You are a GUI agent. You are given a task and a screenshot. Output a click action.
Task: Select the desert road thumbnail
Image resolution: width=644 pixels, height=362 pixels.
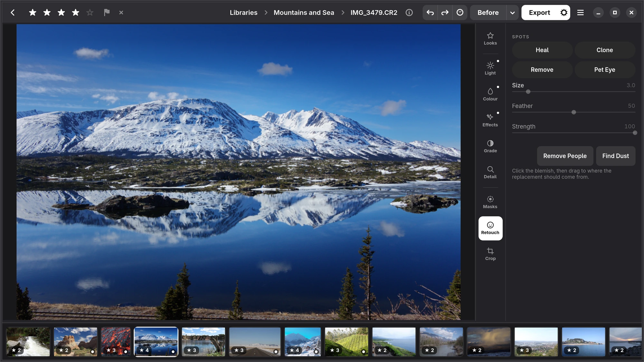click(255, 342)
